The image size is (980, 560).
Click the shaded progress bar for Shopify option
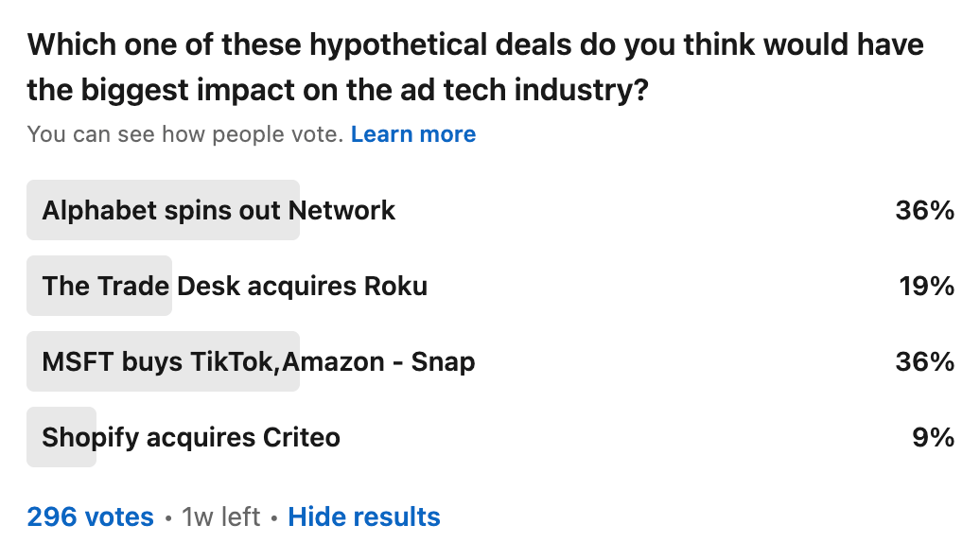61,437
